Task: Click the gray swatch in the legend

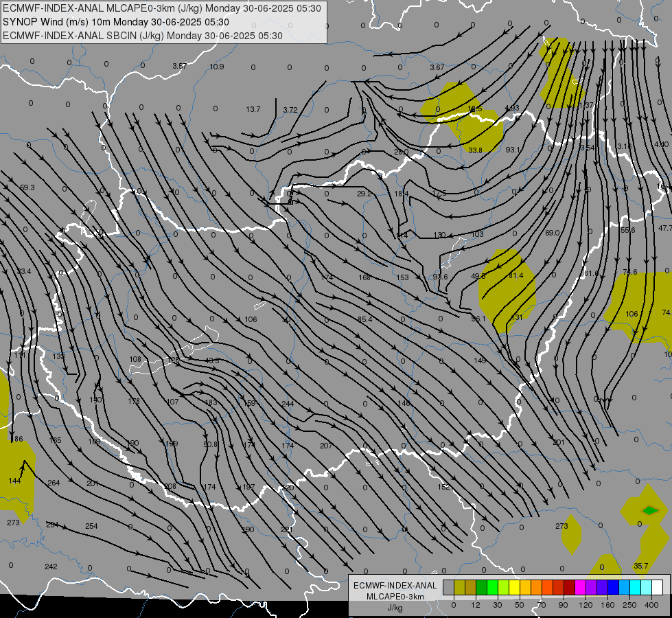Action: (x=449, y=588)
